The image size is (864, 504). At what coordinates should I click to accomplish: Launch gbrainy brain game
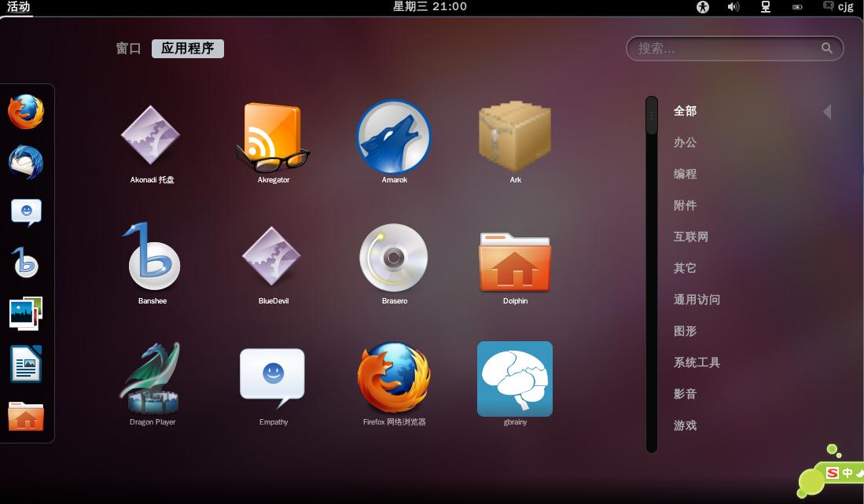point(515,384)
